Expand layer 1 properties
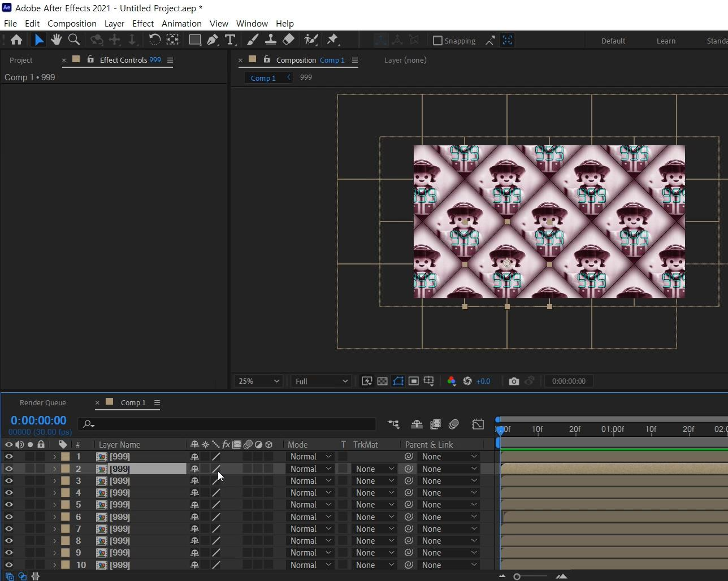The image size is (728, 581). pyautogui.click(x=54, y=457)
